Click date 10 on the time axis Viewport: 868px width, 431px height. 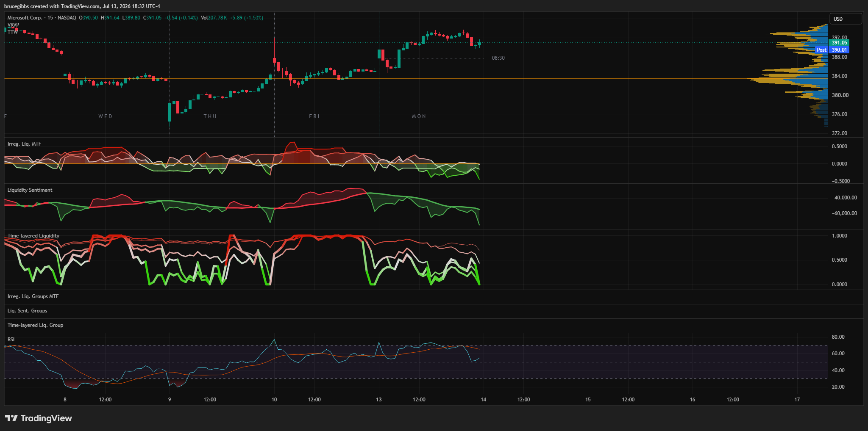pyautogui.click(x=274, y=400)
